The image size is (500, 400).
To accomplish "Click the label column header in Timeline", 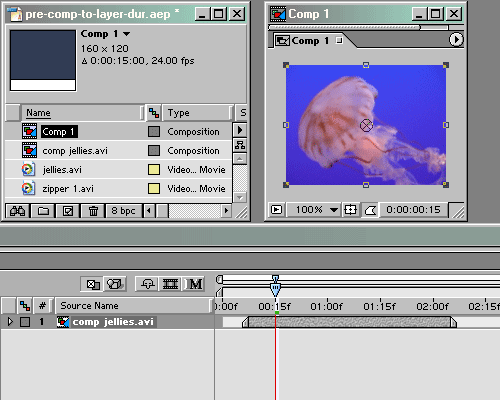I will [x=25, y=306].
